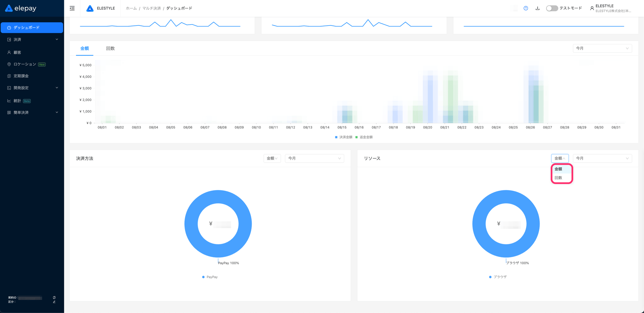Go to ホーム breadcrumb link

pyautogui.click(x=131, y=8)
